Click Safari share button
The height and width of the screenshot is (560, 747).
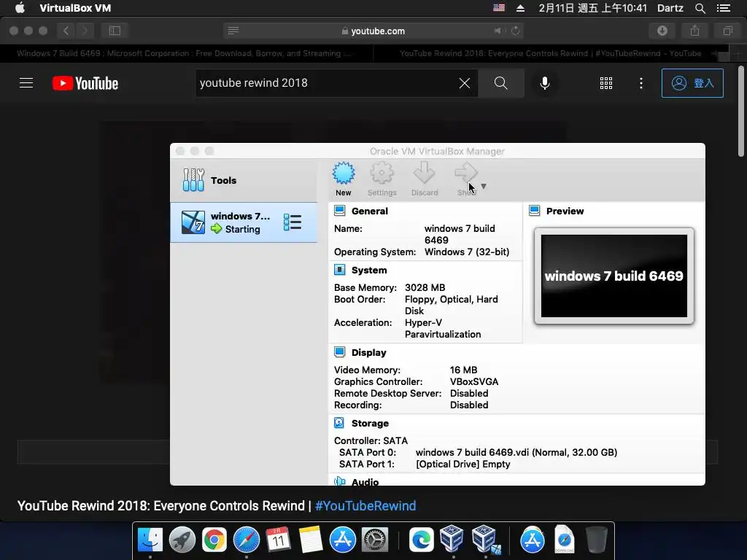pos(694,31)
